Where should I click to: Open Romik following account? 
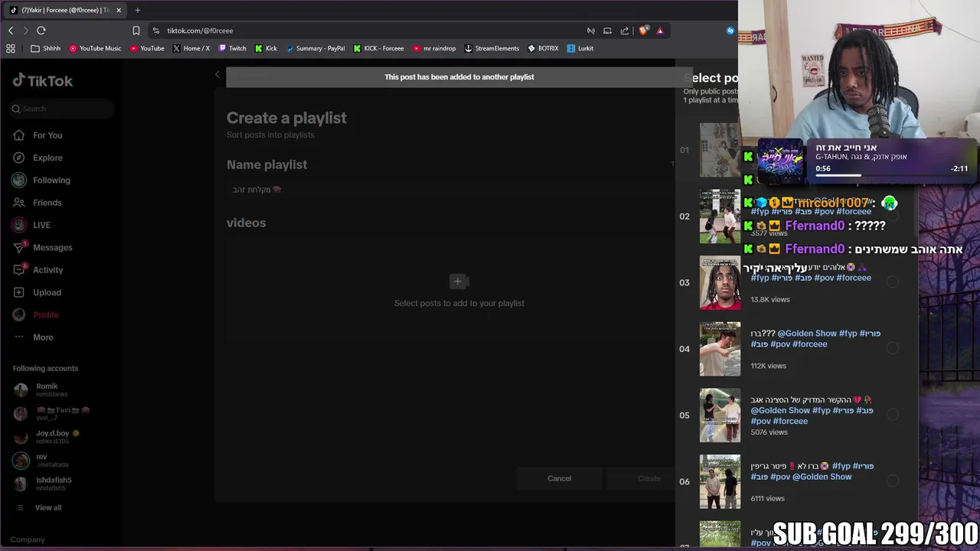coord(46,390)
